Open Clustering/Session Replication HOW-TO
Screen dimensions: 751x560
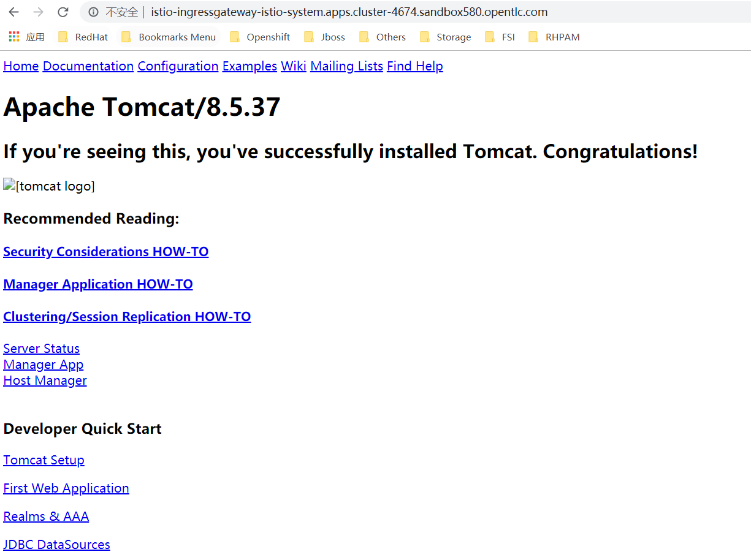point(127,317)
